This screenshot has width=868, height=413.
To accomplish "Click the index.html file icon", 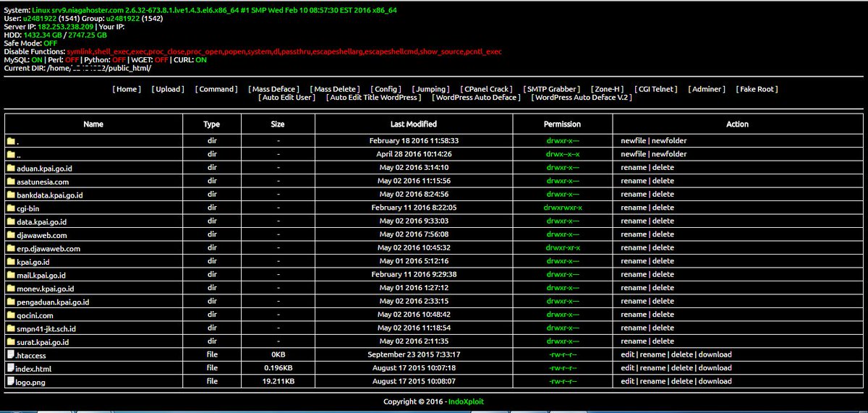I will (11, 368).
